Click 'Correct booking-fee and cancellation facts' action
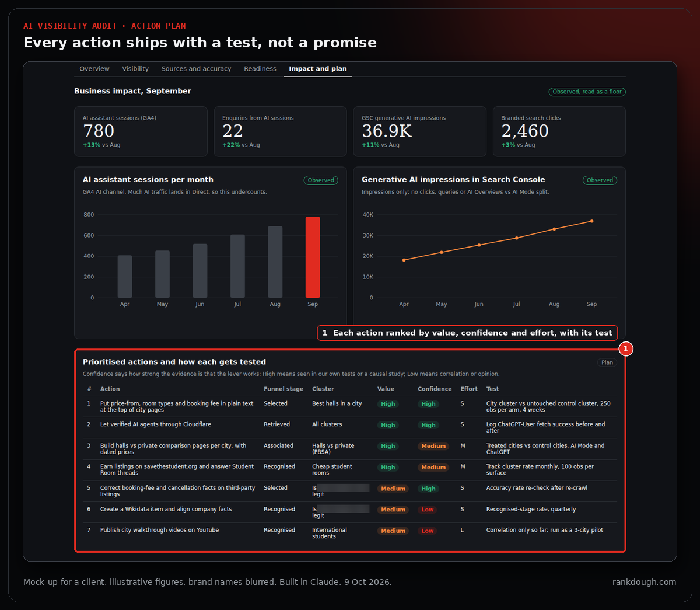This screenshot has width=700, height=610. coord(177,491)
